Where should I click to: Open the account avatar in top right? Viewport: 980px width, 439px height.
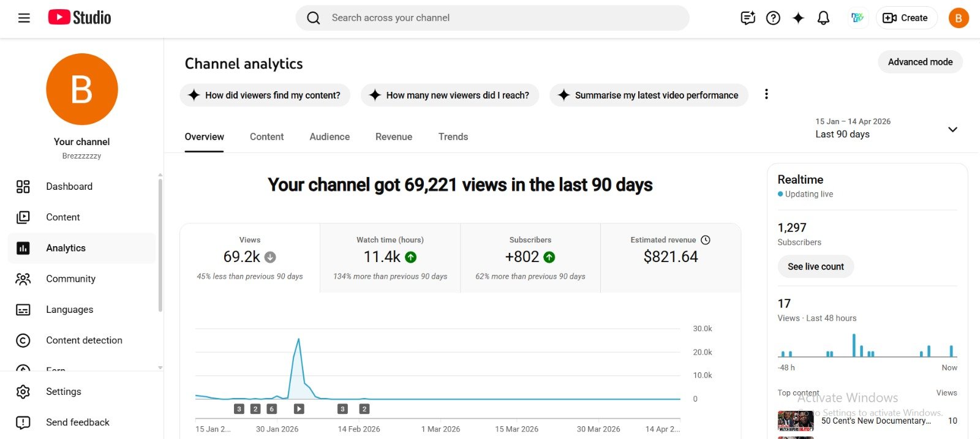point(959,18)
